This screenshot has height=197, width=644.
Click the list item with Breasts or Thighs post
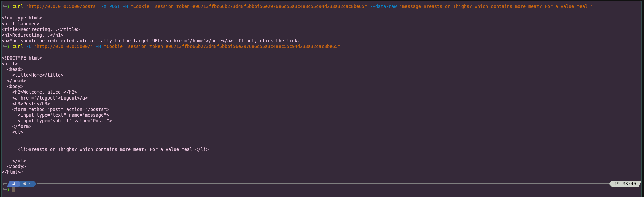113,149
